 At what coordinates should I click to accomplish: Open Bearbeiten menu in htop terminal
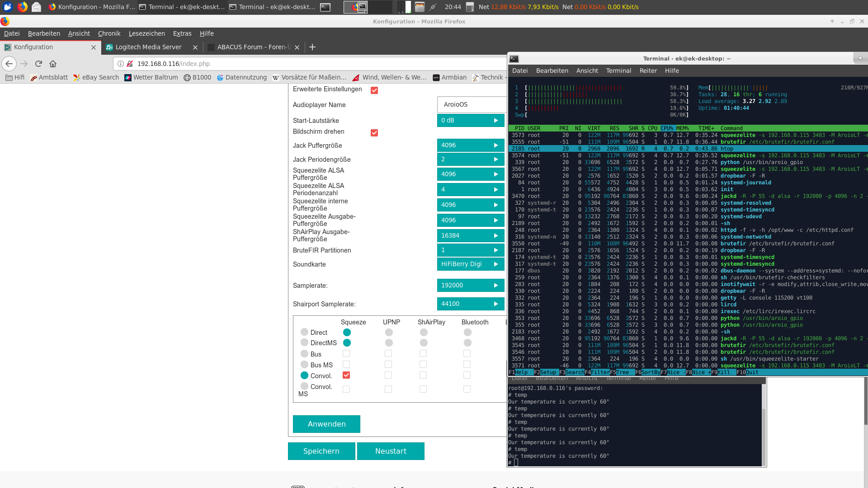(x=552, y=70)
